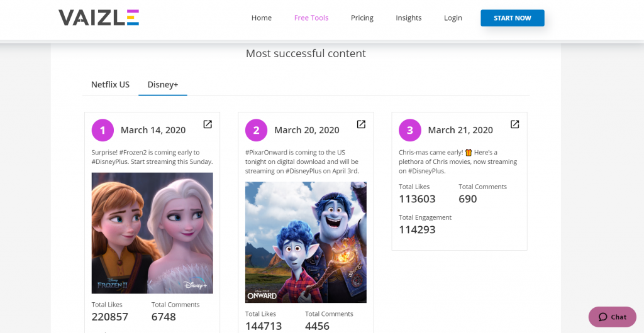The image size is (644, 333).
Task: Click the date March 21, 2020
Action: [x=460, y=130]
